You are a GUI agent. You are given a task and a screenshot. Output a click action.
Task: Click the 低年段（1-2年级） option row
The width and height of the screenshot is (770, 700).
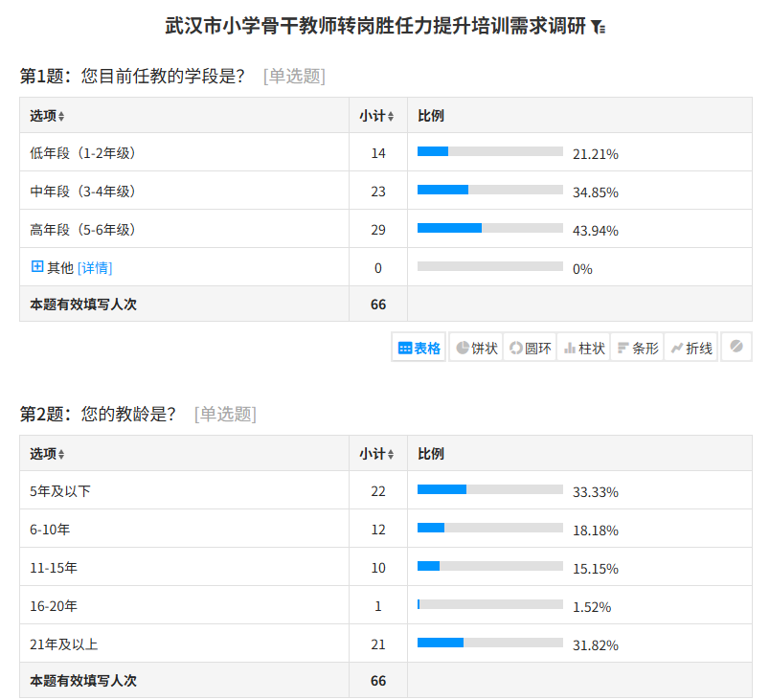386,152
